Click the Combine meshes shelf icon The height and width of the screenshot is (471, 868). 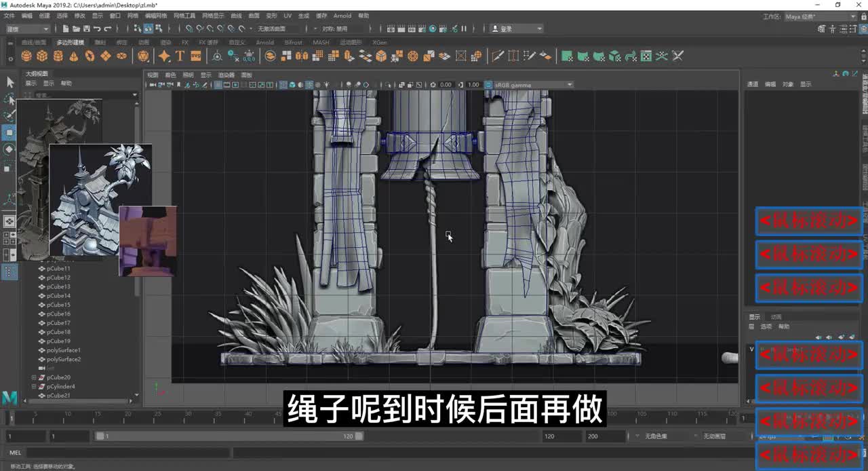coord(269,56)
